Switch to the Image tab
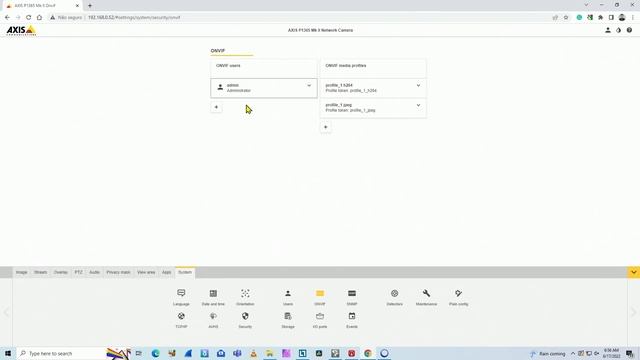Image resolution: width=640 pixels, height=360 pixels. click(22, 272)
